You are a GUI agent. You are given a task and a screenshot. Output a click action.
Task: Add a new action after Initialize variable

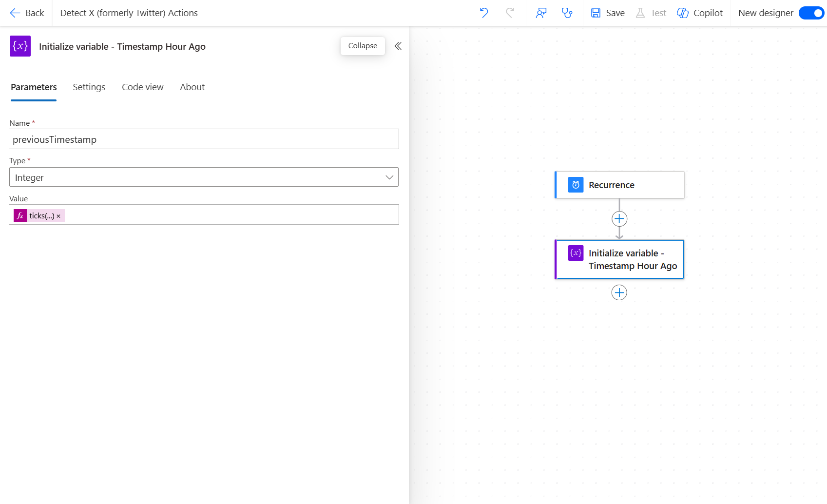[619, 292]
